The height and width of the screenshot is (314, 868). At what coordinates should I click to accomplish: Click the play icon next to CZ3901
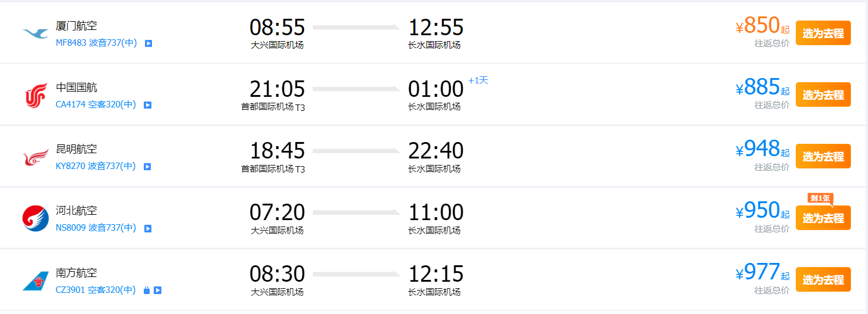pyautogui.click(x=157, y=290)
